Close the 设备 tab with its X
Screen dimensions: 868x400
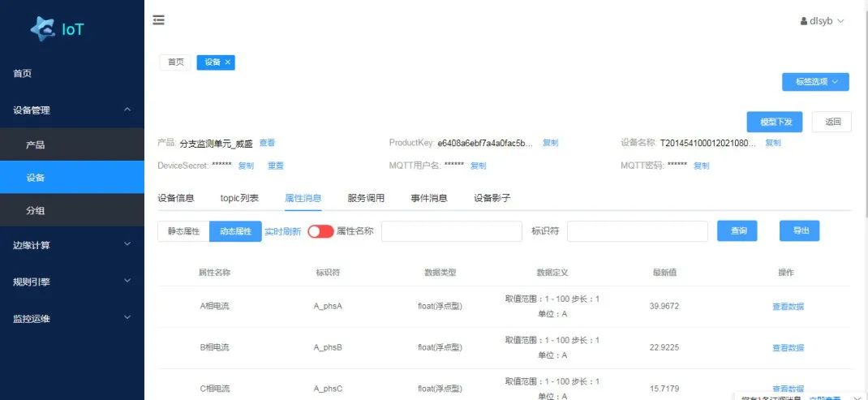[x=228, y=62]
